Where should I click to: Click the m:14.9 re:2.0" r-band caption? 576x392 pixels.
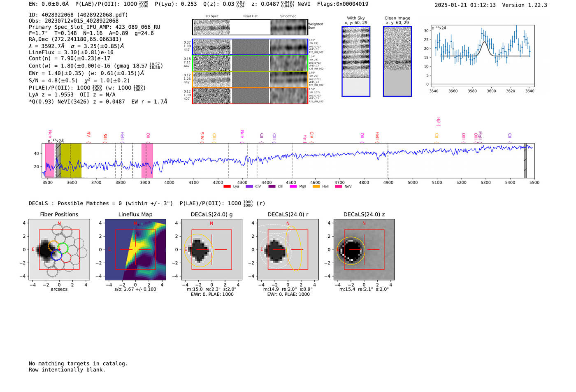click(x=288, y=289)
